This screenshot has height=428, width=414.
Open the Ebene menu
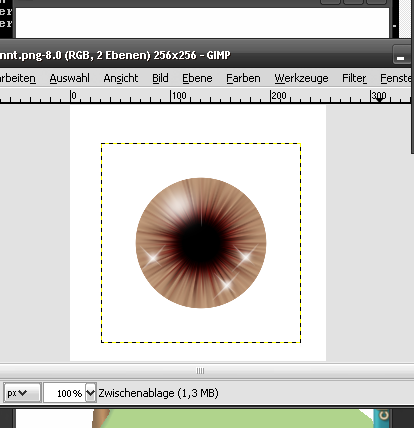coord(197,78)
